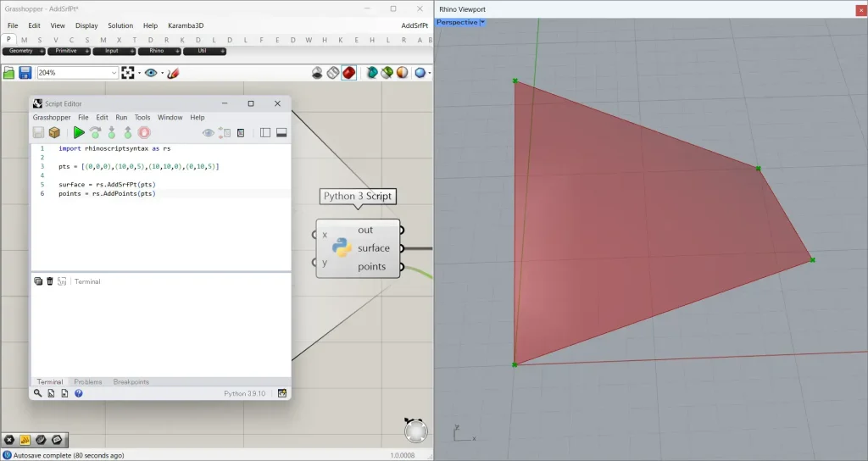Viewport: 868px width, 461px height.
Task: Click the blue help question mark icon
Action: click(79, 393)
